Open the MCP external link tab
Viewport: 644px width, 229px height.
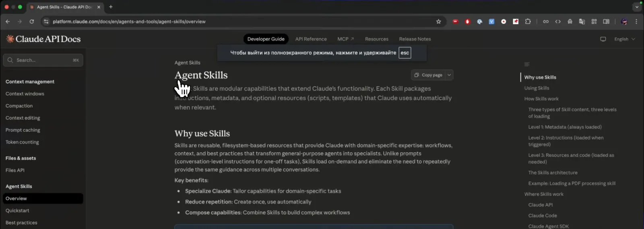point(345,39)
